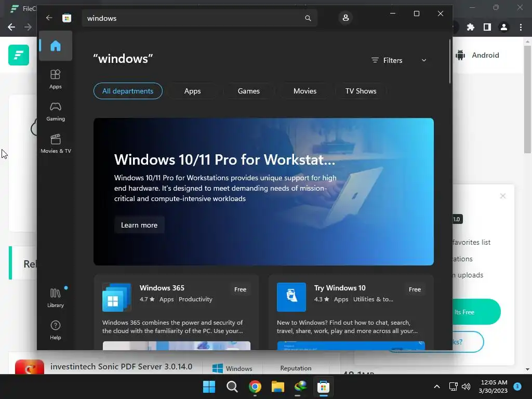Select the Apps filter chip
The height and width of the screenshot is (399, 532).
click(x=192, y=91)
